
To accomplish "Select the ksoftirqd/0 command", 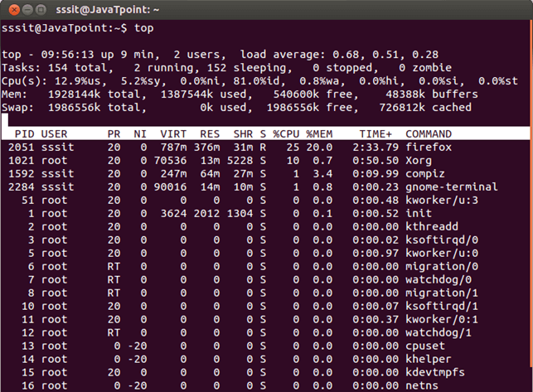I will pyautogui.click(x=442, y=240).
